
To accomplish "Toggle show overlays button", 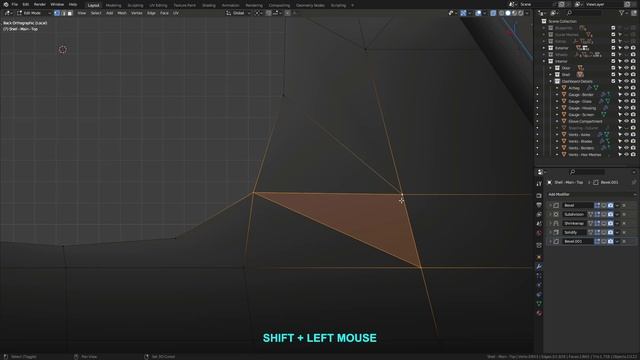I will point(478,13).
